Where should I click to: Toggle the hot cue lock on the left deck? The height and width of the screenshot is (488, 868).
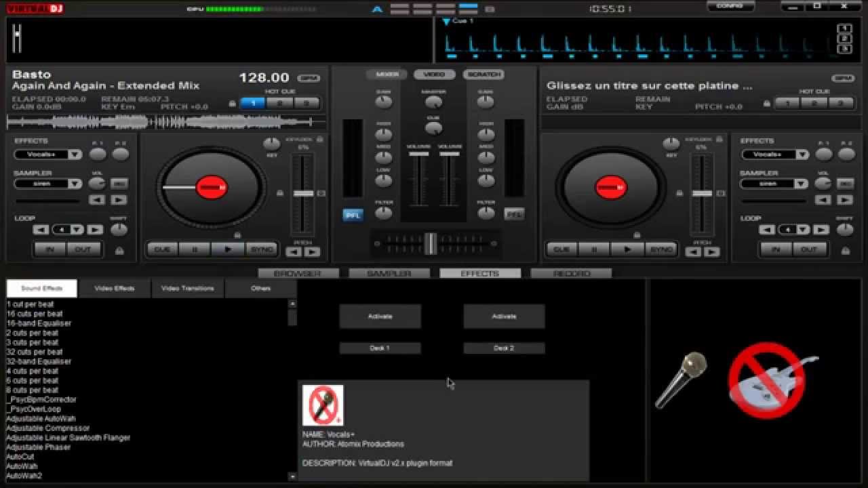tap(233, 104)
